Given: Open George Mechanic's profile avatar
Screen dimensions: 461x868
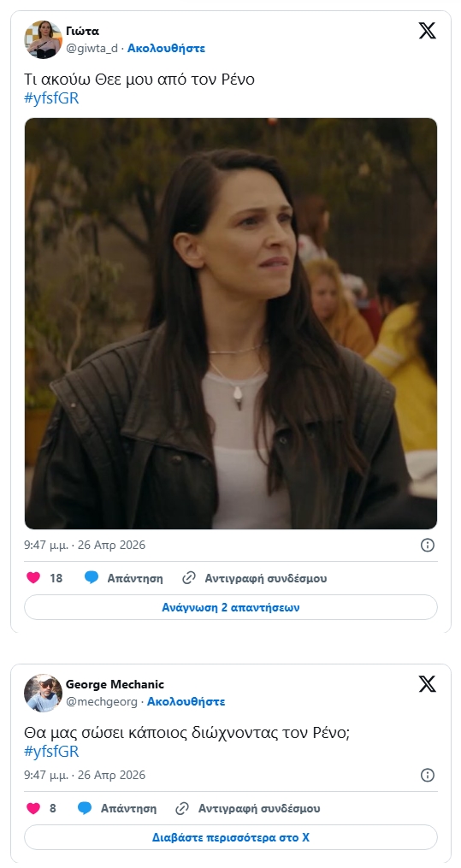Looking at the screenshot, I should point(43,693).
